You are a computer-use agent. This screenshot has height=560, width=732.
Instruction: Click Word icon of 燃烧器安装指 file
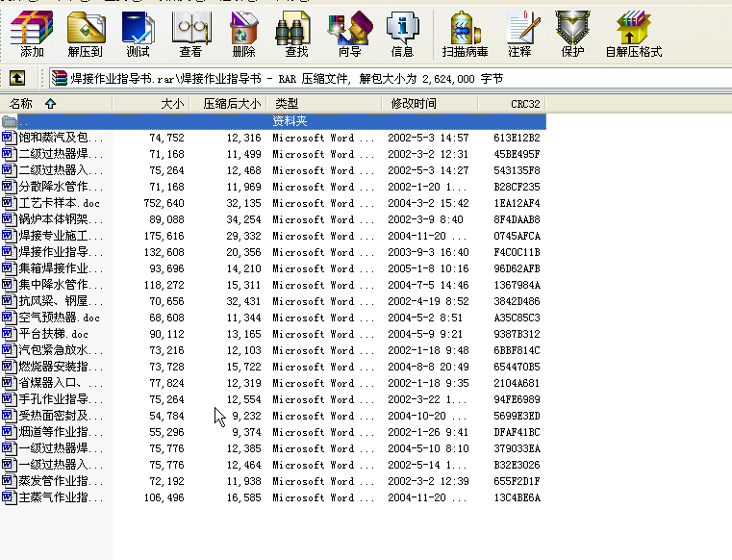pyautogui.click(x=9, y=367)
